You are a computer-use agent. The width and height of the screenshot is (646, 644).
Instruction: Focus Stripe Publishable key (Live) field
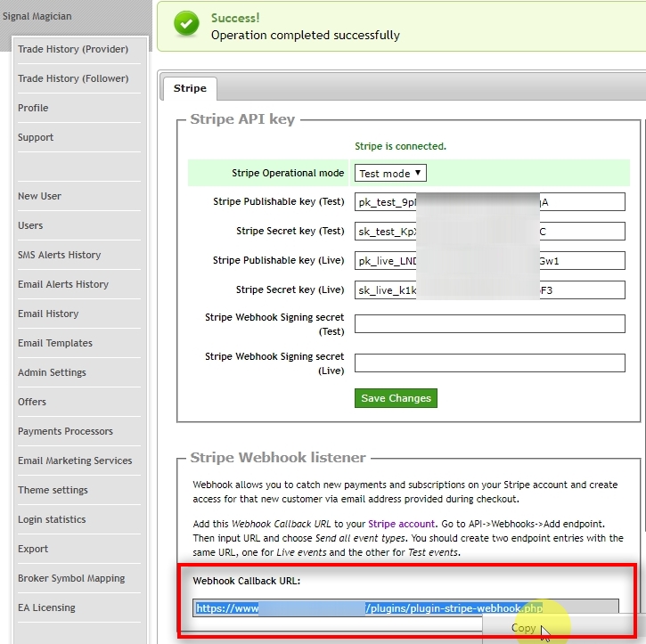point(489,261)
